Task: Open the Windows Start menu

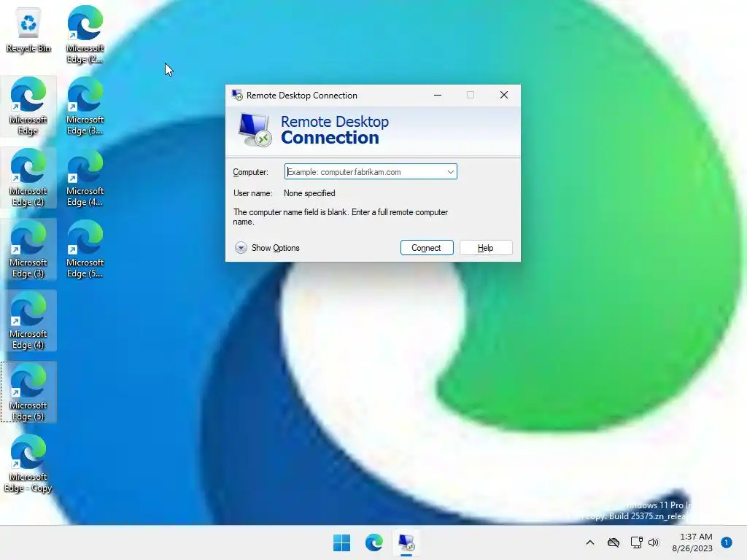Action: [341, 542]
